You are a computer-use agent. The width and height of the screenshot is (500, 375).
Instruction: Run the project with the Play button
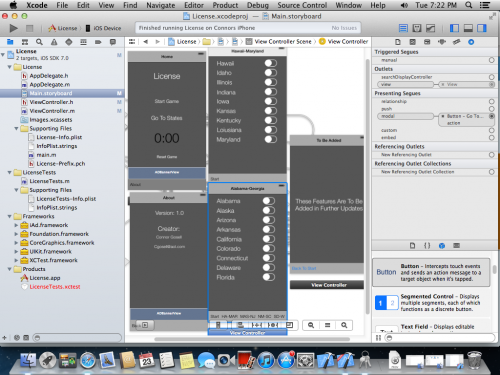(x=13, y=28)
